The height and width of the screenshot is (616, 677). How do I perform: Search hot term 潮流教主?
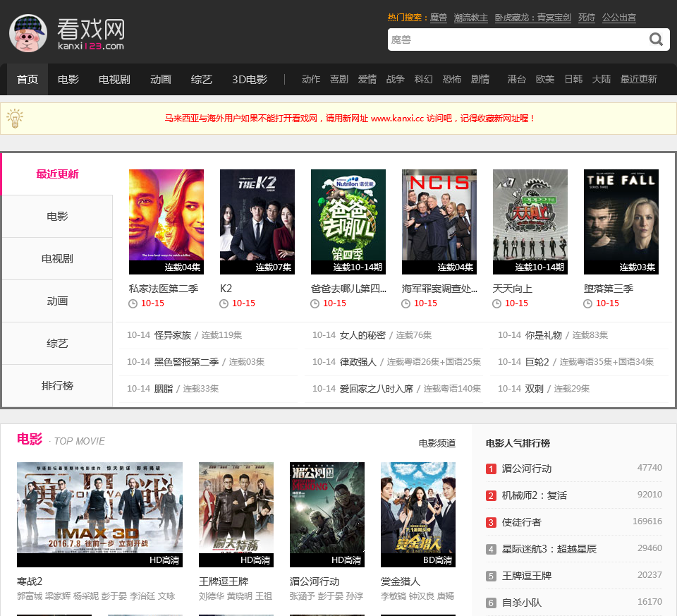click(x=470, y=18)
